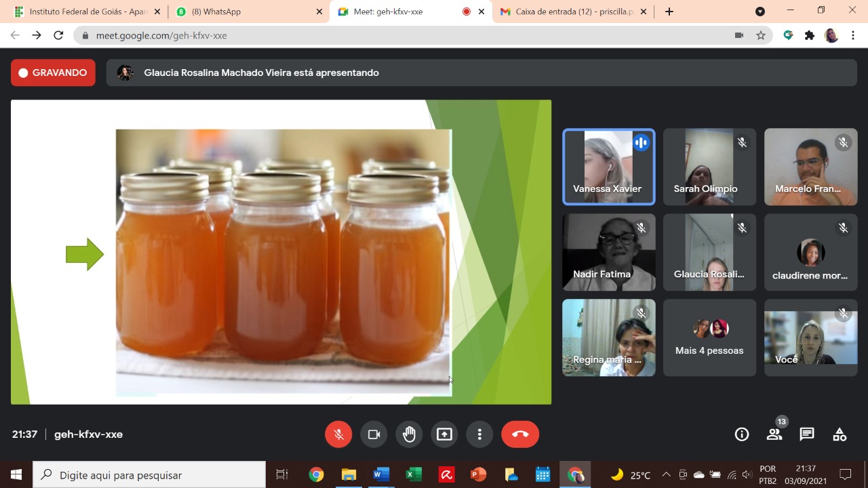Click the GRAVANDO recording indicator
This screenshot has height=488, width=868.
53,73
